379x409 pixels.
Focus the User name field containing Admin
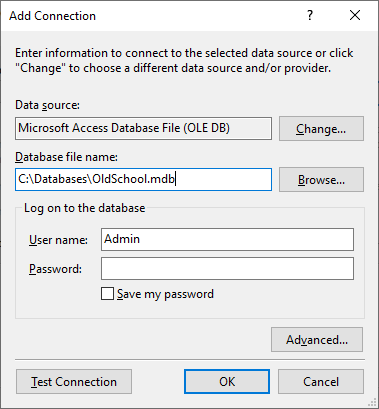[x=227, y=239]
